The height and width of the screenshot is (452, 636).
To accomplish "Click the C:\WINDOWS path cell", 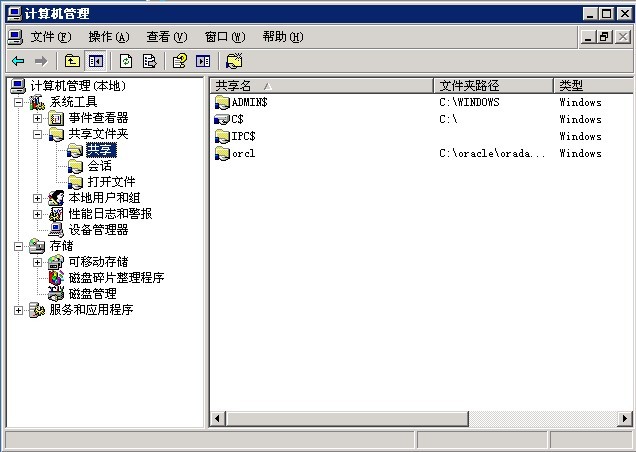I will tap(469, 102).
